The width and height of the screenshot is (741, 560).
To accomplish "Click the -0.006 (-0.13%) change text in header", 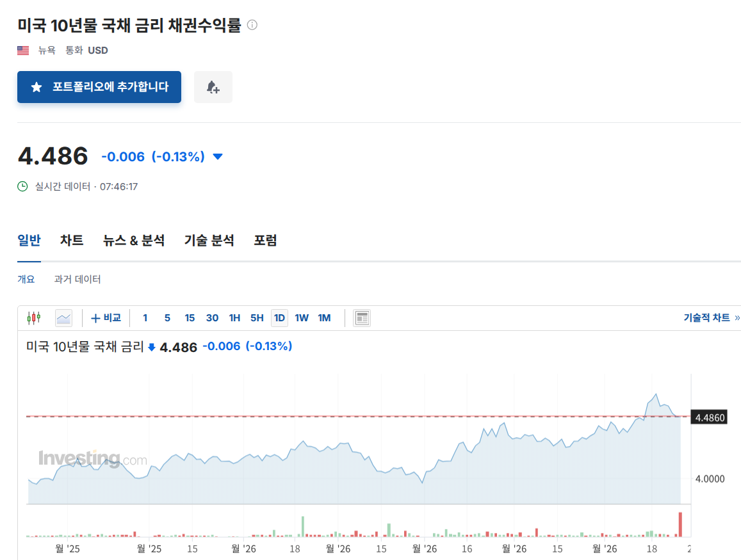I will tap(153, 157).
